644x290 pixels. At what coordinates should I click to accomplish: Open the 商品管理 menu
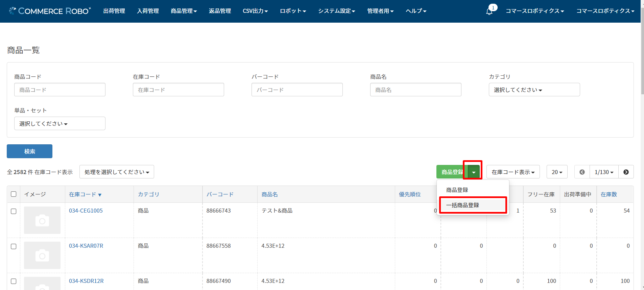(x=184, y=11)
